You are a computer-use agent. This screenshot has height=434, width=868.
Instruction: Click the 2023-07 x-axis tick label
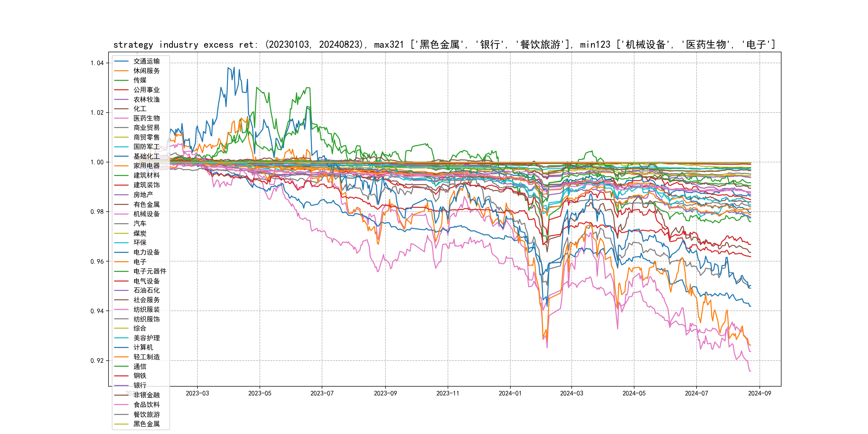tap(322, 393)
